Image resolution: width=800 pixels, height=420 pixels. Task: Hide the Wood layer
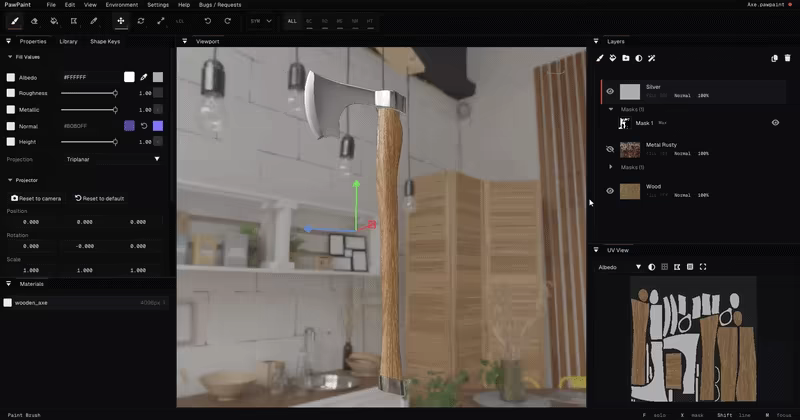(610, 191)
